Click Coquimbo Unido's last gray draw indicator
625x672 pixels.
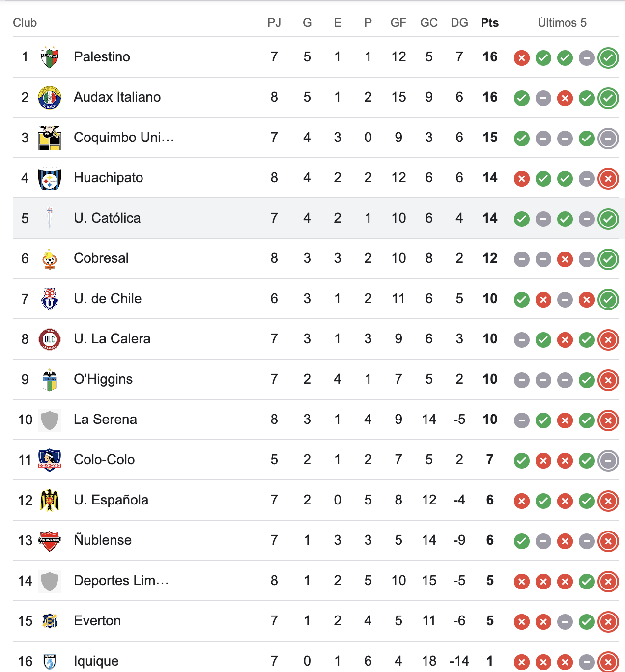click(x=608, y=139)
